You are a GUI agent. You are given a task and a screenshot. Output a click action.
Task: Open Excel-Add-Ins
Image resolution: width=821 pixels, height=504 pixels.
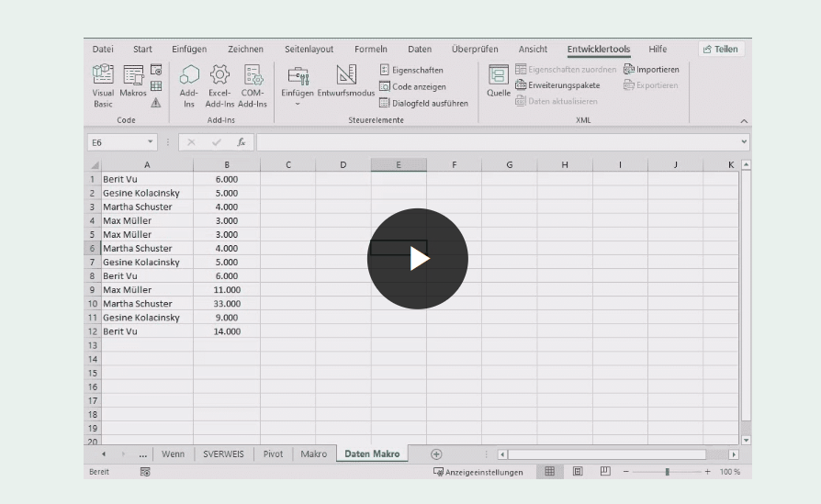pos(219,85)
